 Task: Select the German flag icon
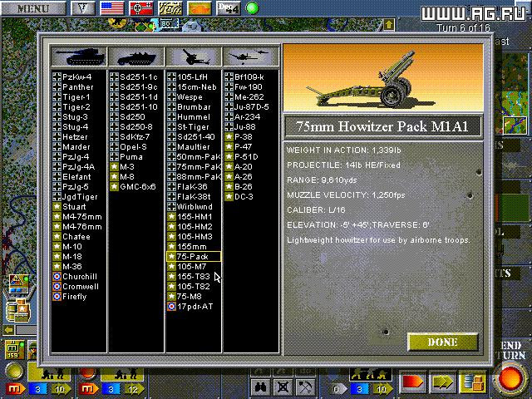[x=141, y=8]
